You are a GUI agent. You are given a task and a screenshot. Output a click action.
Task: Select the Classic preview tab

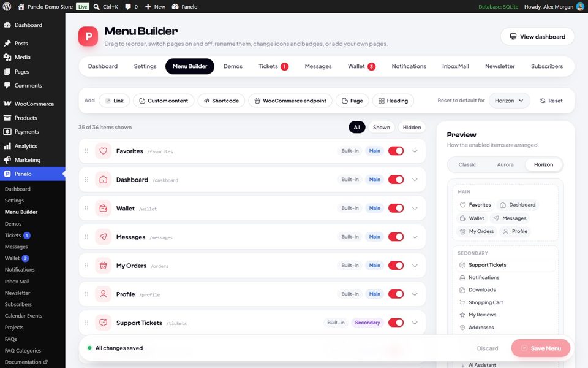click(467, 164)
